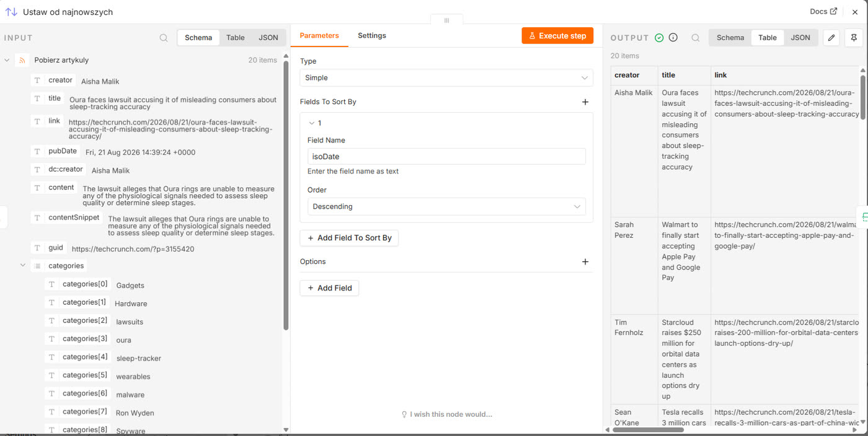Click the Options plus icon
868x436 pixels.
pos(585,261)
